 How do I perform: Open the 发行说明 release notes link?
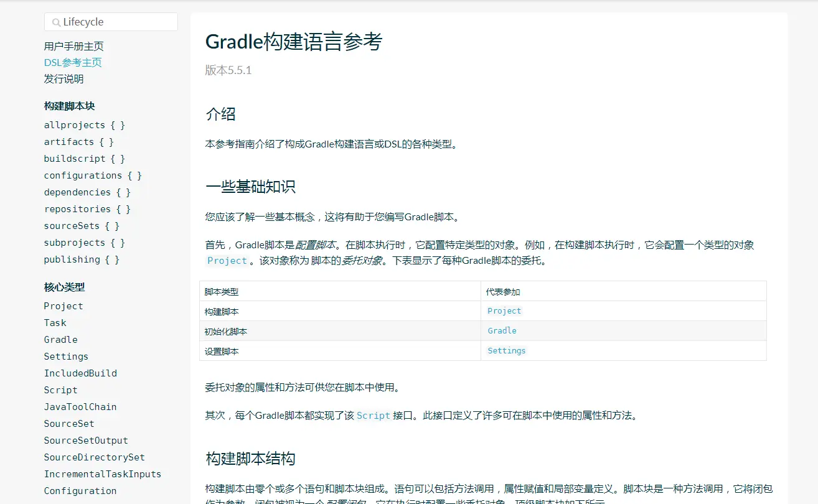pos(63,78)
